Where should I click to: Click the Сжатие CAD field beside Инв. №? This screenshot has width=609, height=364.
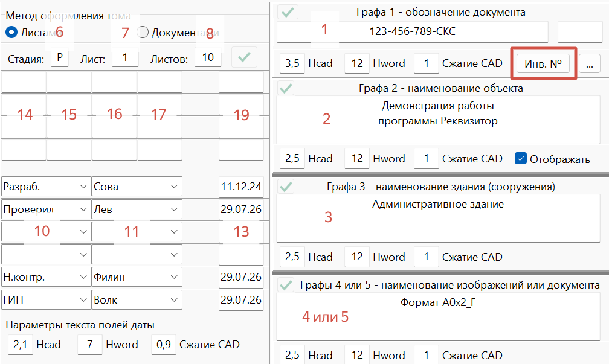pyautogui.click(x=427, y=63)
